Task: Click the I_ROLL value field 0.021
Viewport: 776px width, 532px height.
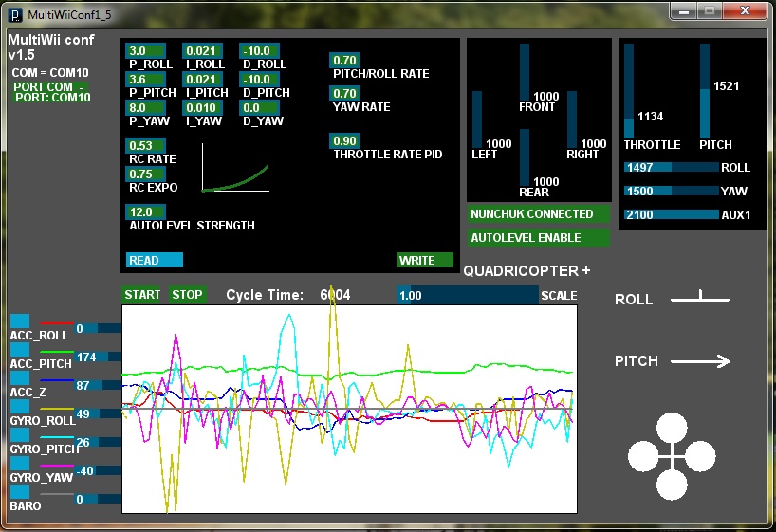Action: (x=202, y=51)
